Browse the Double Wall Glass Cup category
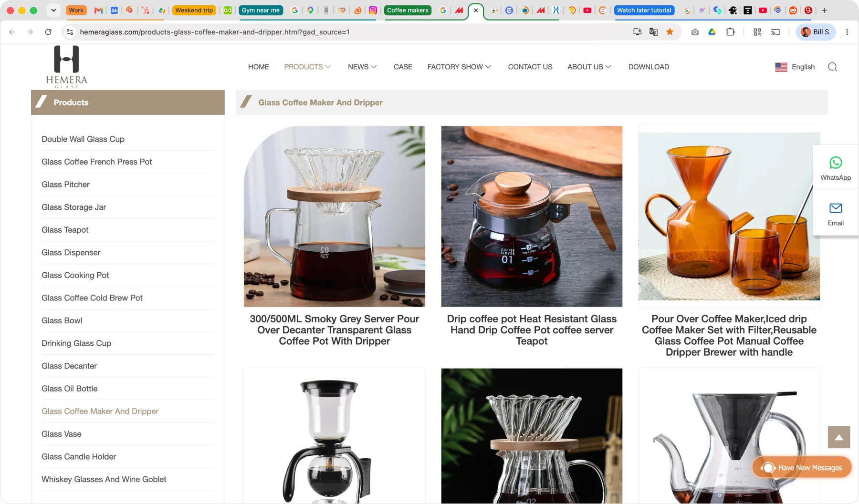The image size is (859, 504). 83,139
